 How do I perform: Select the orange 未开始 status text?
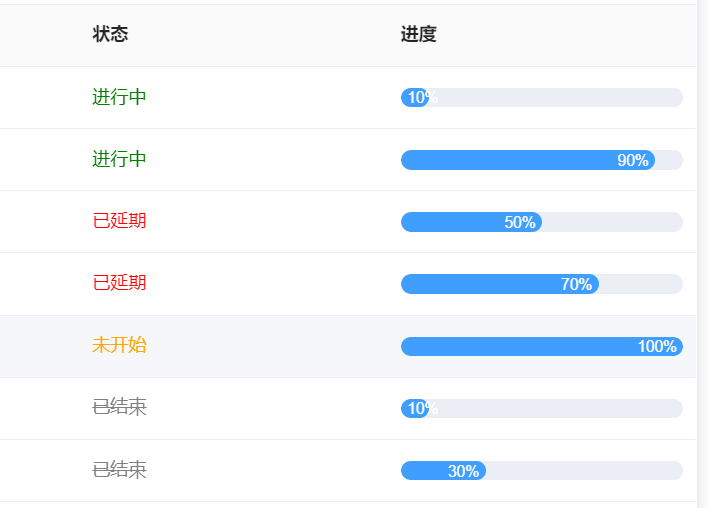tap(119, 345)
